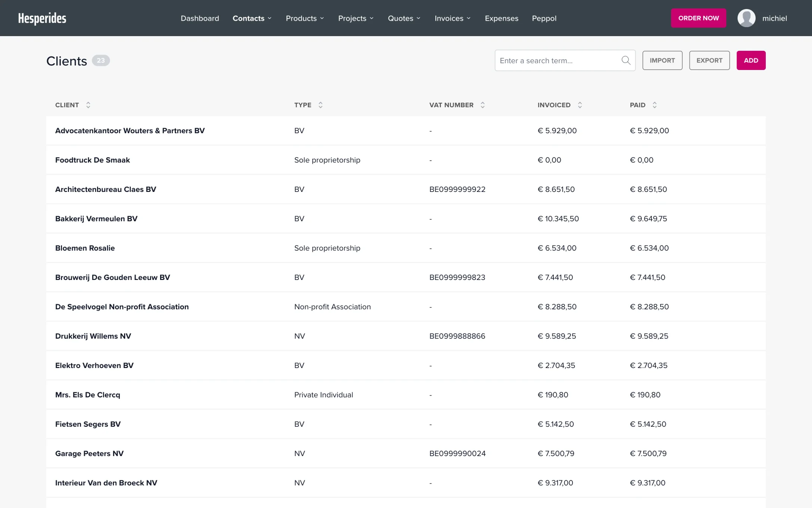Open client Foodtruck De Smaak
The width and height of the screenshot is (812, 508).
click(x=92, y=160)
